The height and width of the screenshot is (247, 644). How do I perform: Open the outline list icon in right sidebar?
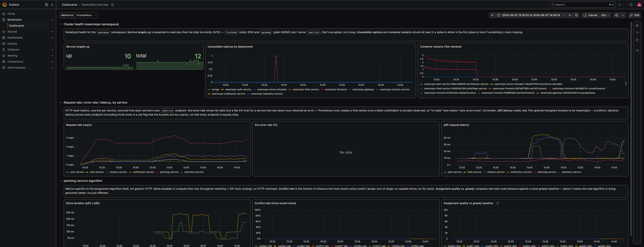(637, 33)
